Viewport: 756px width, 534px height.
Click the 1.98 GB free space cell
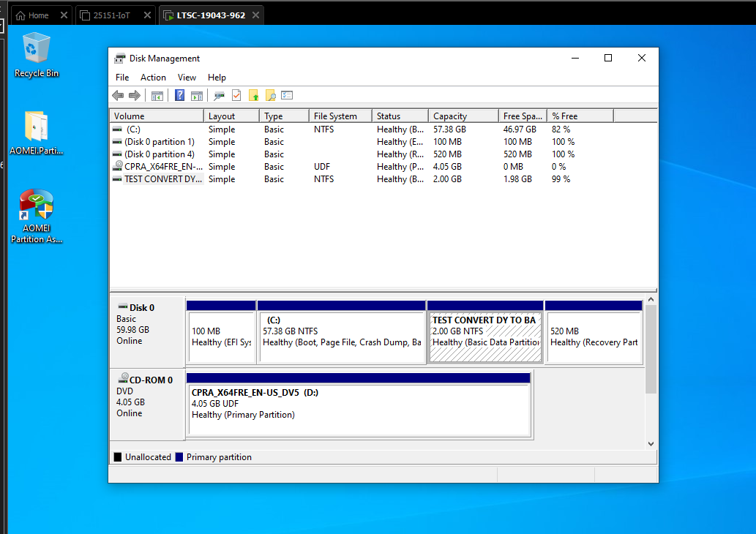pyautogui.click(x=517, y=178)
